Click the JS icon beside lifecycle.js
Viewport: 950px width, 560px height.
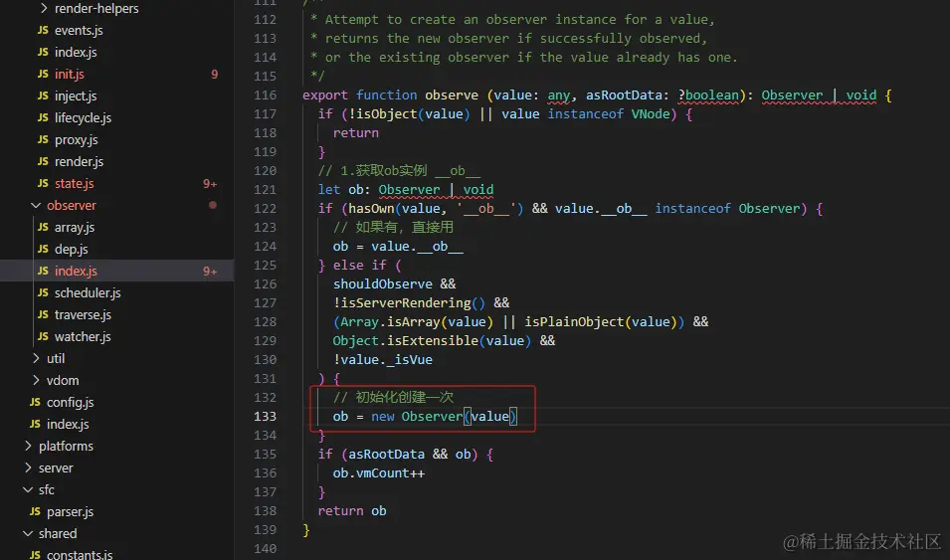coord(43,117)
